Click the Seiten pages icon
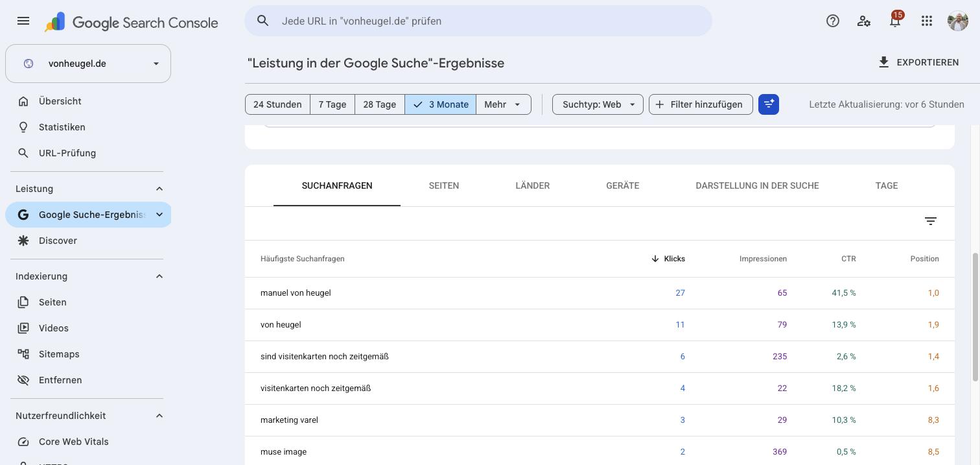980x465 pixels. pos(23,302)
